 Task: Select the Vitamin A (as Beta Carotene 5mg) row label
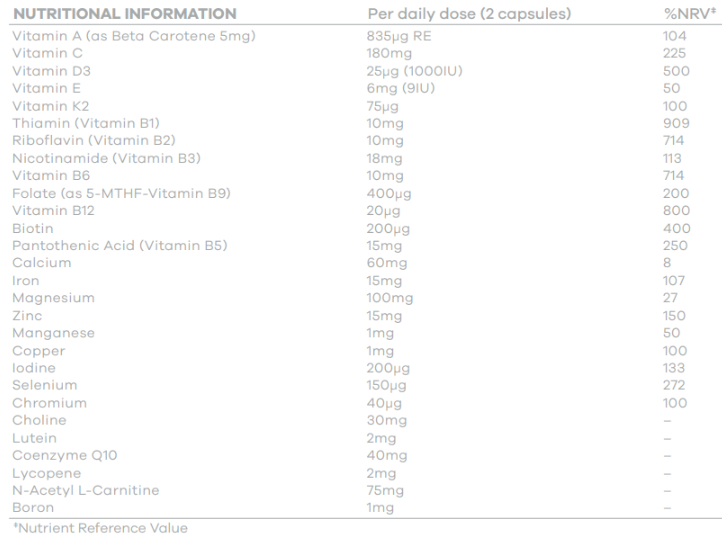134,36
